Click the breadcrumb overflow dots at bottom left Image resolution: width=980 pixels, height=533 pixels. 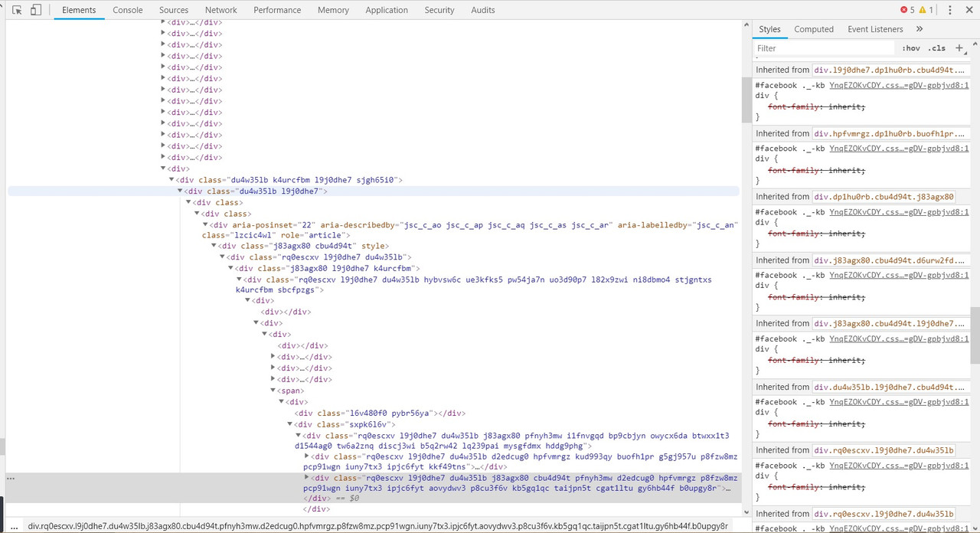coord(14,526)
